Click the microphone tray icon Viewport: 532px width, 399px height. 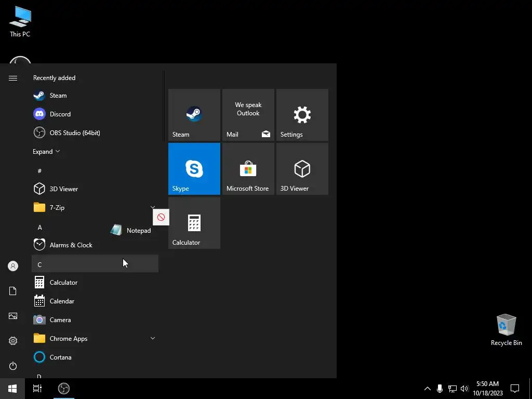coord(440,389)
